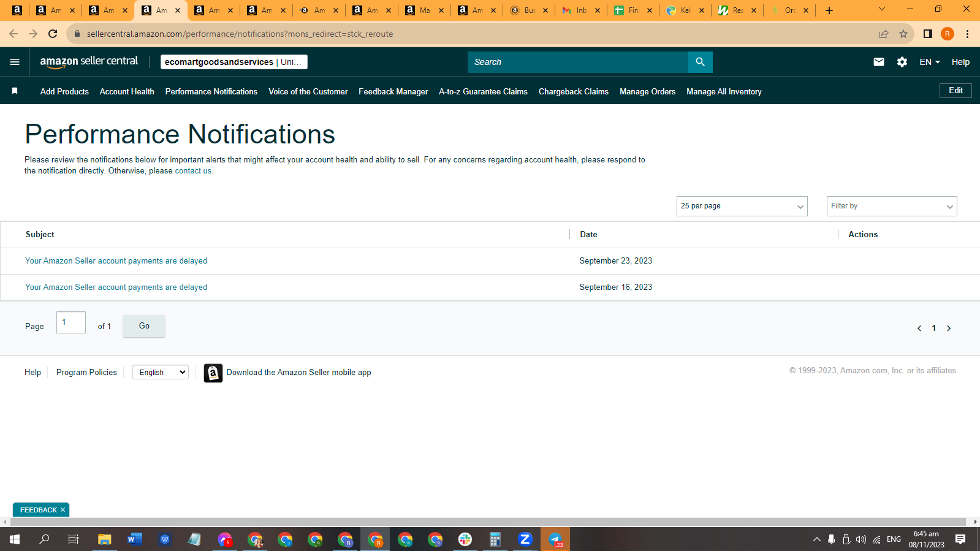Click the FEEDBACK button
Image resolution: width=980 pixels, height=551 pixels.
(x=38, y=510)
